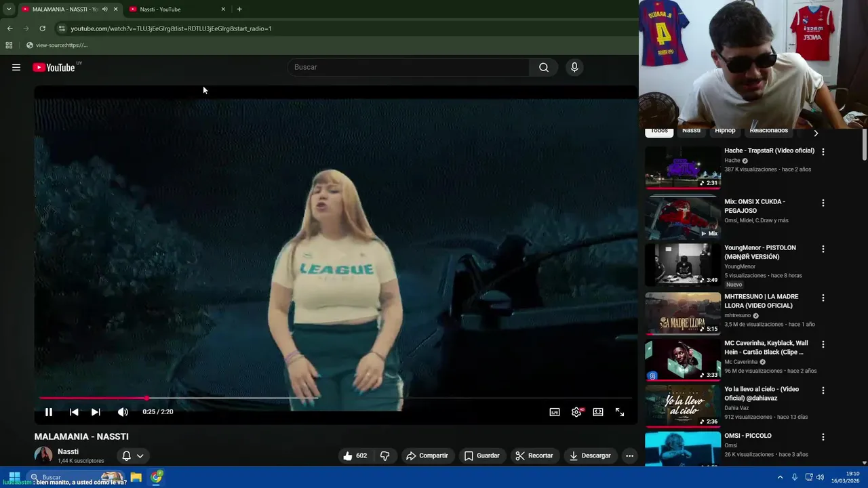Open the view-source bookmark
The height and width of the screenshot is (488, 868).
pos(57,45)
